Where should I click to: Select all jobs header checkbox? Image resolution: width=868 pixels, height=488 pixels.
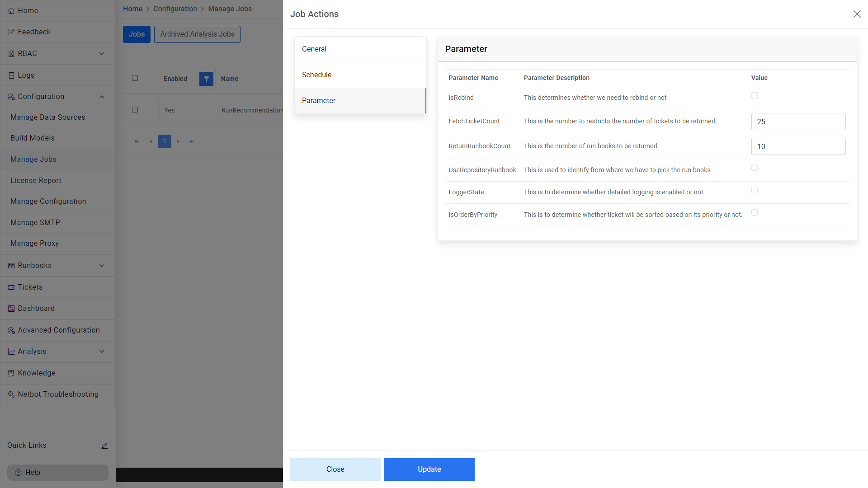click(135, 78)
